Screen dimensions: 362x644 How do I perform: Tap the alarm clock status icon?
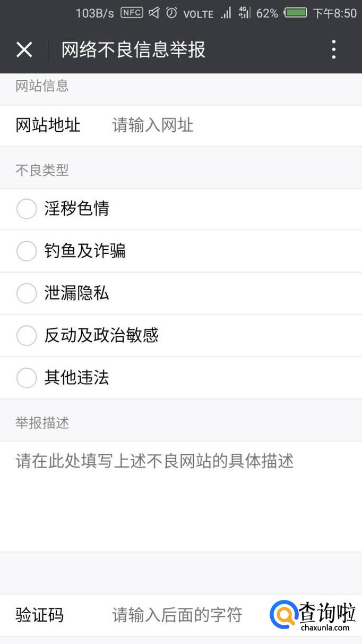[171, 13]
